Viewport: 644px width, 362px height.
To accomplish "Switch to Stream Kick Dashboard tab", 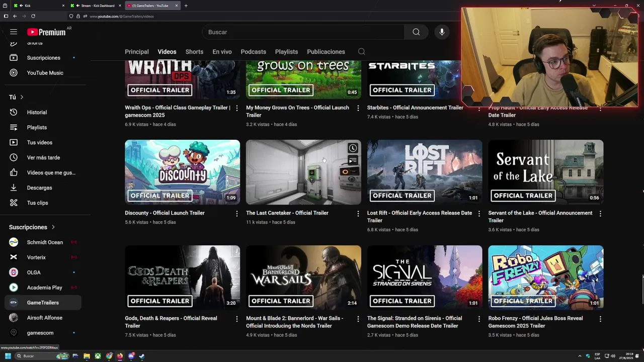I will 96,6.
